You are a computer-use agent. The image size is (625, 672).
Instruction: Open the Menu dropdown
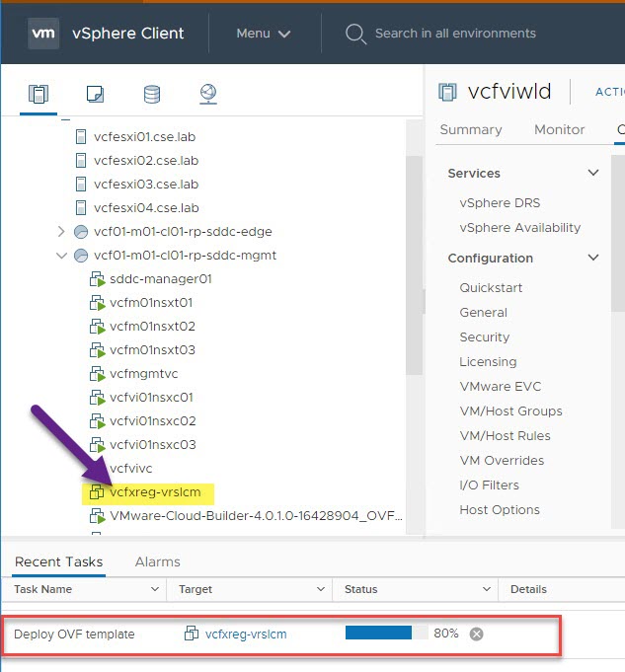pyautogui.click(x=264, y=34)
